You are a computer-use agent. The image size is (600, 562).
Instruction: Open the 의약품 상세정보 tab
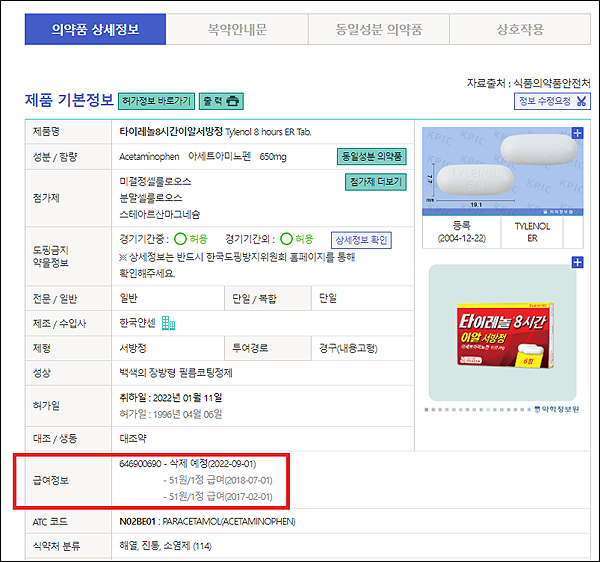[95, 29]
